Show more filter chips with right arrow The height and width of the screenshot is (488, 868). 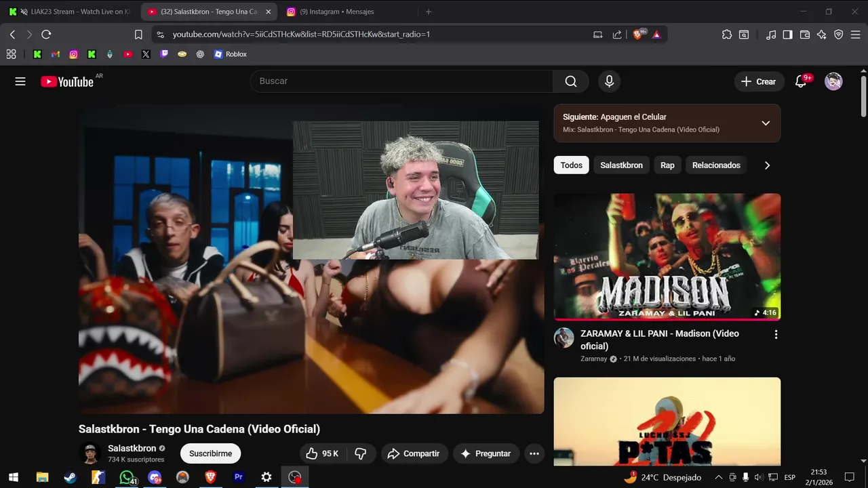pyautogui.click(x=767, y=165)
